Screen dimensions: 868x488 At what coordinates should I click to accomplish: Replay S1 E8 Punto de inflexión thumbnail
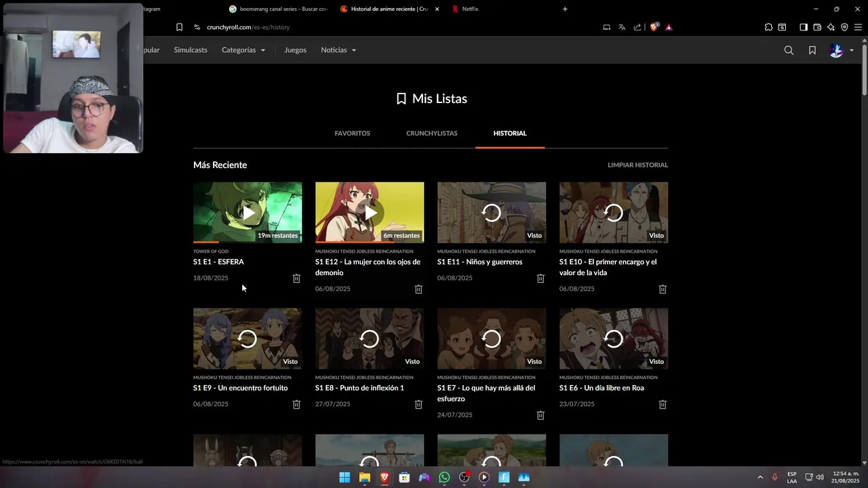pos(370,338)
